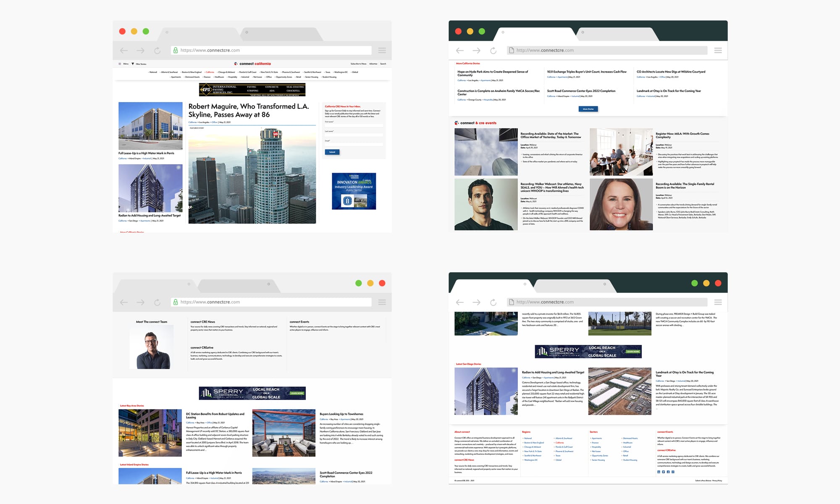Viewport: 840px width, 504px height.
Task: Click the LinkedIn icon in the footer
Action: pos(659,472)
